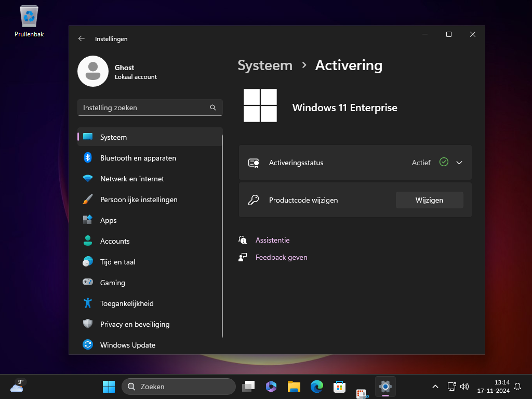The image size is (532, 399).
Task: Open Bluetooth en apparaten settings
Action: 150,158
